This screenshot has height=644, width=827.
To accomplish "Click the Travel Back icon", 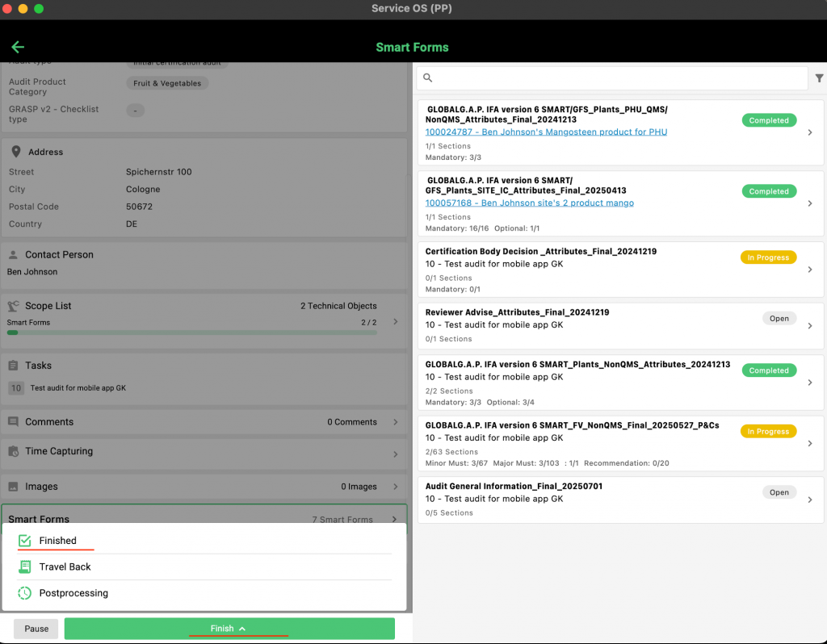I will [x=25, y=567].
